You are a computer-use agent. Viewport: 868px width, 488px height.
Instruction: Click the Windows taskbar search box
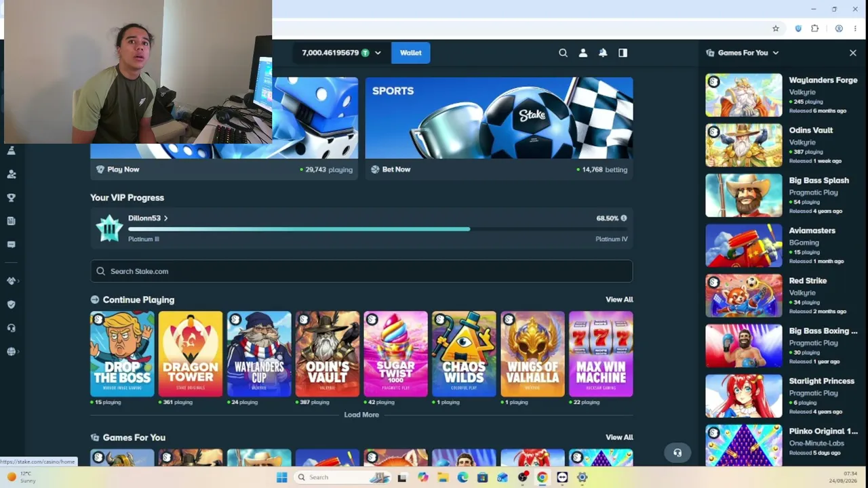coord(342,477)
